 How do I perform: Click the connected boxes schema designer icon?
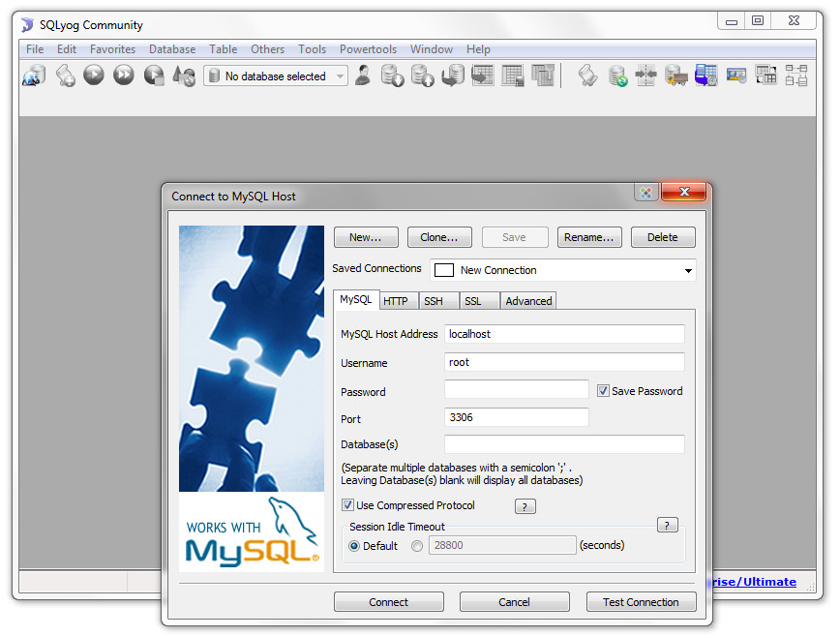(796, 76)
